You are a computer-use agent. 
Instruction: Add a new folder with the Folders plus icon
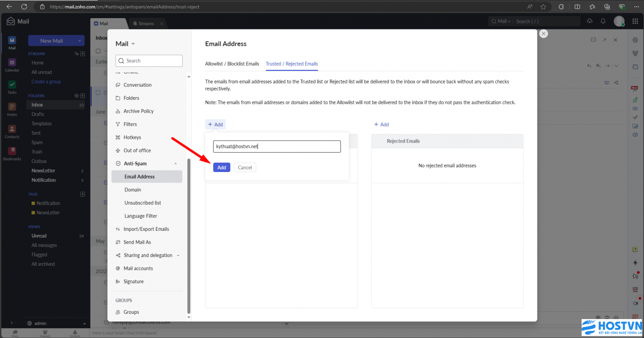pyautogui.click(x=83, y=95)
